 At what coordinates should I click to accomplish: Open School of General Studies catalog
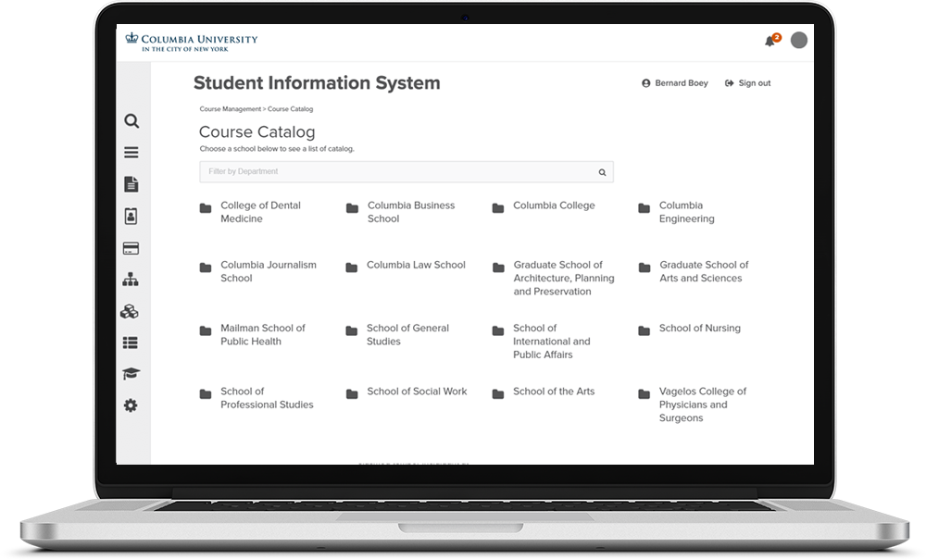pos(407,334)
